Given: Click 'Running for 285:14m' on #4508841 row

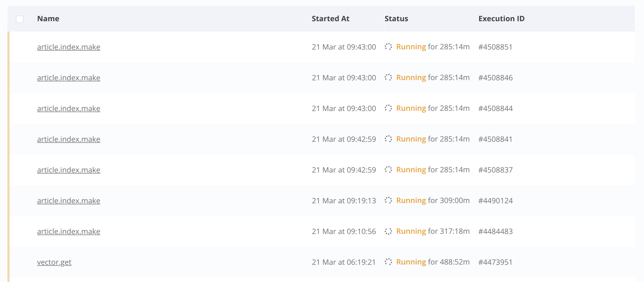Looking at the screenshot, I should [433, 139].
